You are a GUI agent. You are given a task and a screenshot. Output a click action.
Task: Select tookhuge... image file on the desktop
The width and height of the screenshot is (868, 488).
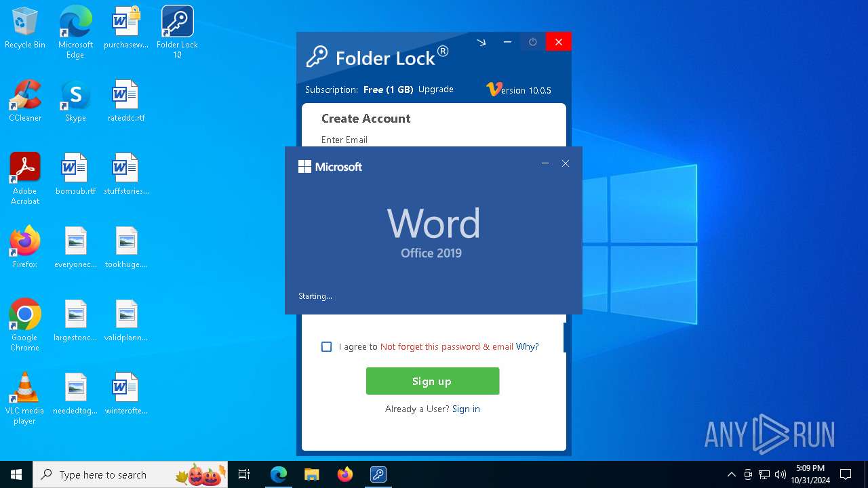coord(126,248)
